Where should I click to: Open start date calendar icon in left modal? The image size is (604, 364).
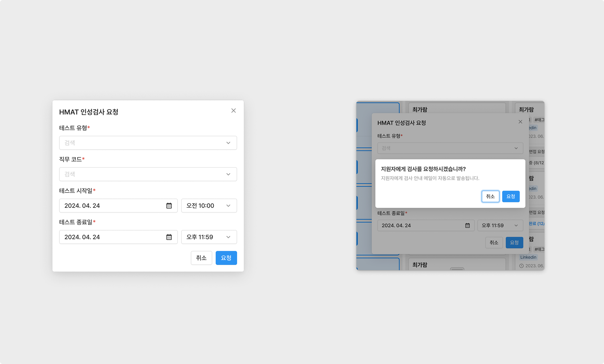point(169,206)
